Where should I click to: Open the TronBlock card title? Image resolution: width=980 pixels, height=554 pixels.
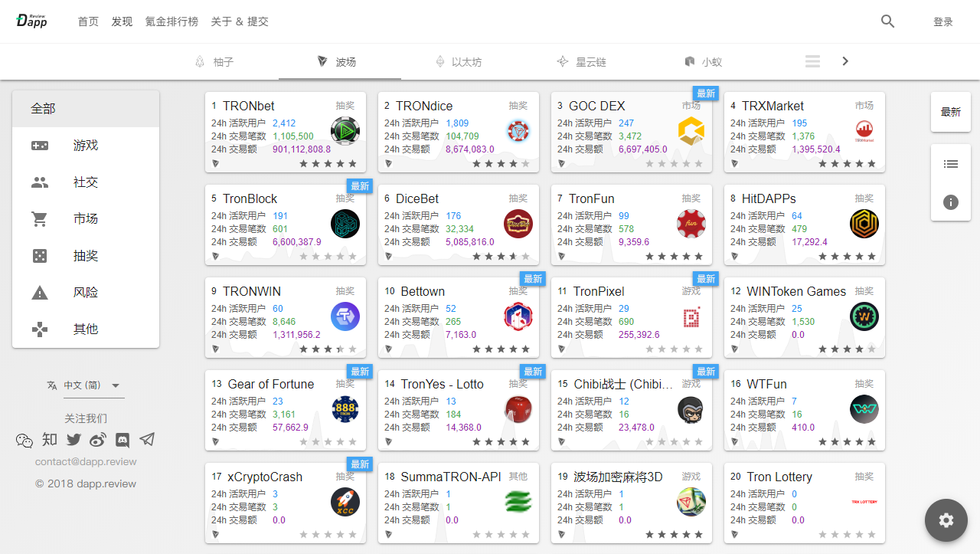click(250, 198)
